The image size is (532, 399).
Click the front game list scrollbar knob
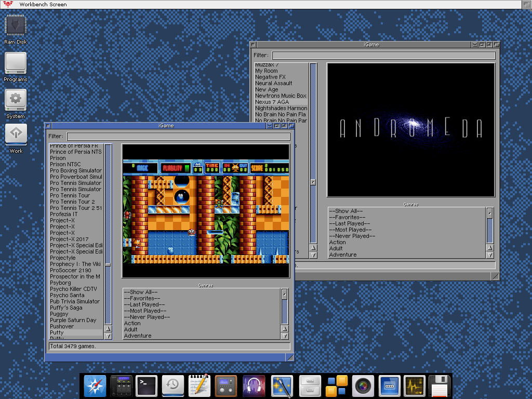(108, 264)
